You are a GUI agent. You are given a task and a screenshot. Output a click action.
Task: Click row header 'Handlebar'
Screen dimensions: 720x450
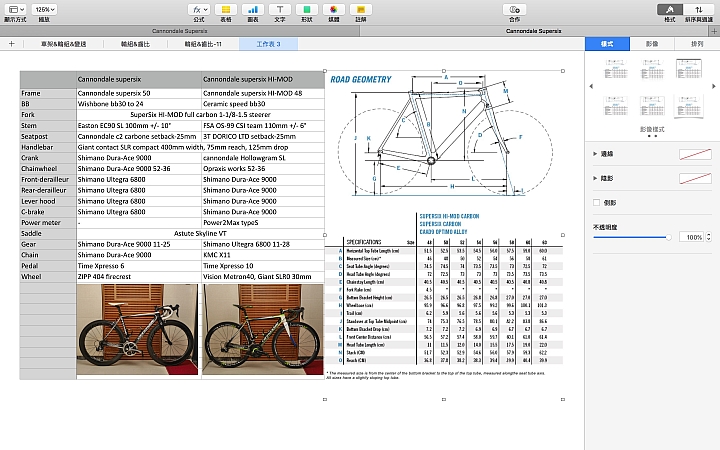(48, 147)
